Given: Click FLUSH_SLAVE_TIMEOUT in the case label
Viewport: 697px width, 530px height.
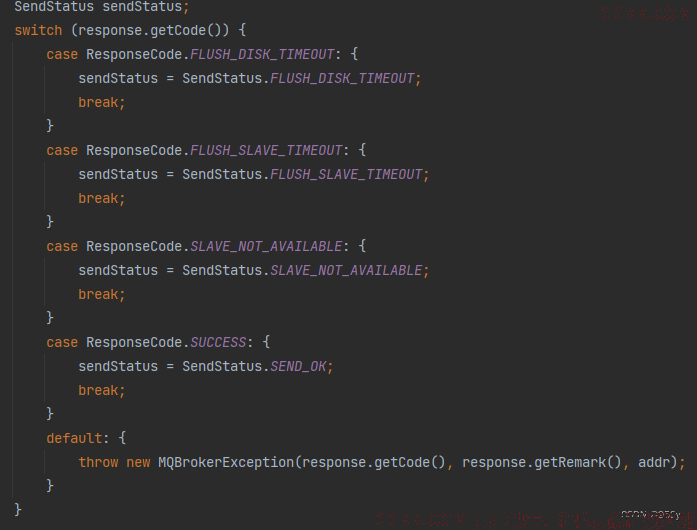Looking at the screenshot, I should tap(265, 150).
